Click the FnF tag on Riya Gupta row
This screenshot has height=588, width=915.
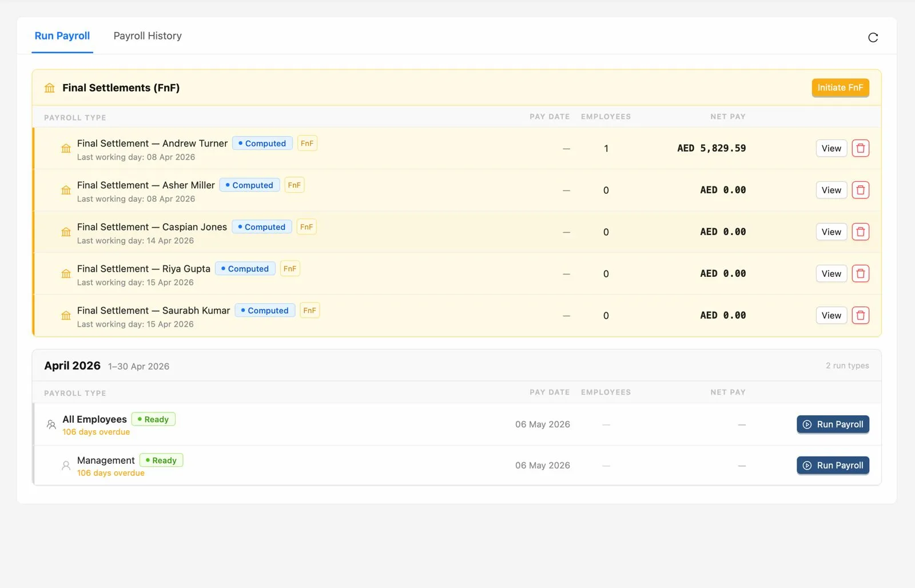click(x=290, y=269)
